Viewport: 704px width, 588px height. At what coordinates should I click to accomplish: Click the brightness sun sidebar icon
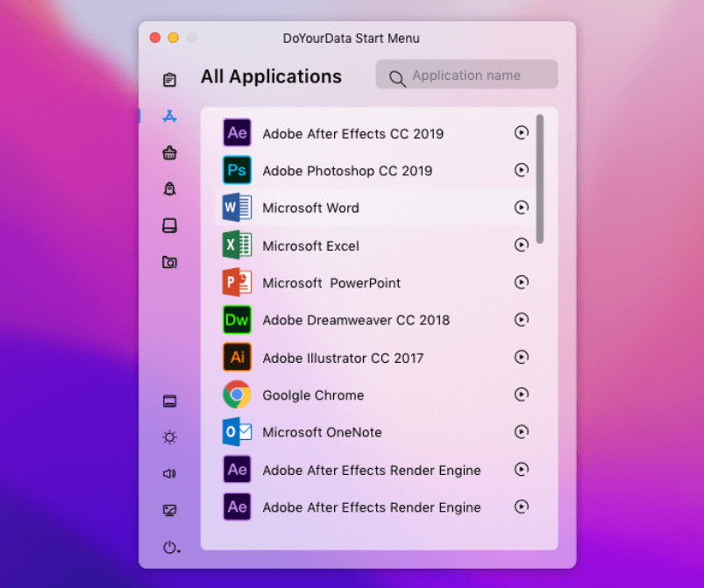click(x=169, y=436)
